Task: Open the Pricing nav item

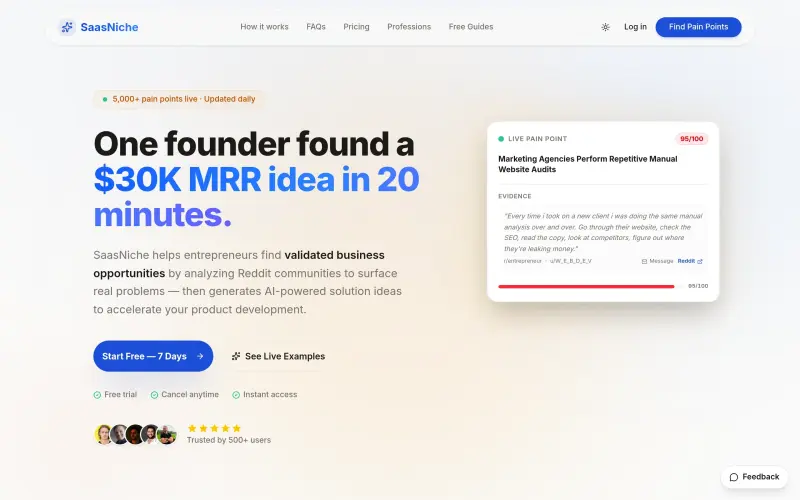Action: click(356, 27)
